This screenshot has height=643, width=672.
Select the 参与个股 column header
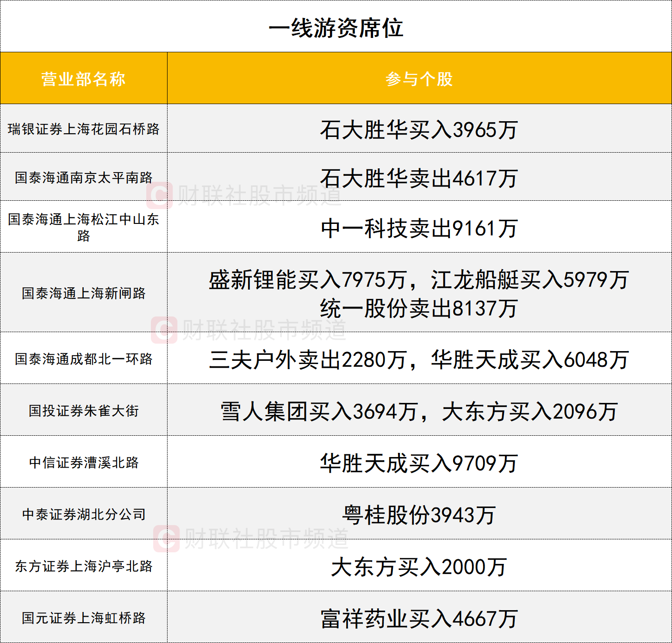[x=419, y=79]
